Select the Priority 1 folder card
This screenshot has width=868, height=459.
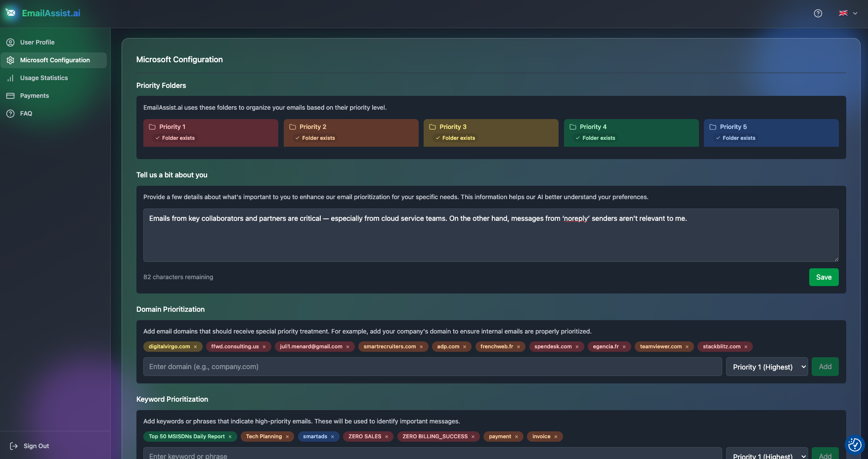point(211,133)
